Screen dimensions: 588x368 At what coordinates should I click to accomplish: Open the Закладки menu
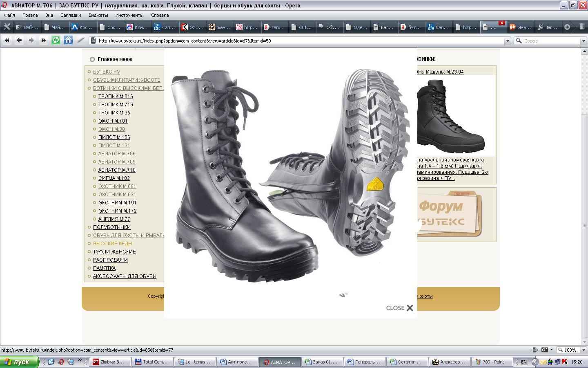point(71,15)
